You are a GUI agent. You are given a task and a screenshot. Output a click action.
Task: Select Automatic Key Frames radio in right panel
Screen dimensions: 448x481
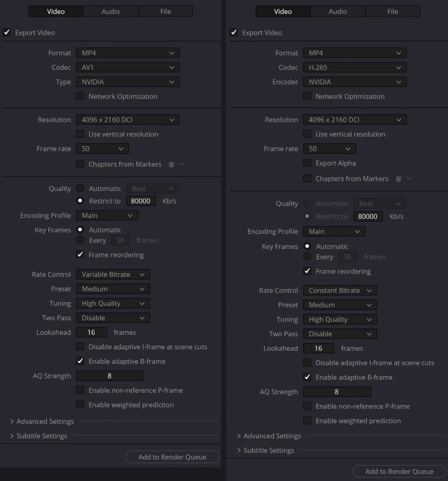coord(307,246)
